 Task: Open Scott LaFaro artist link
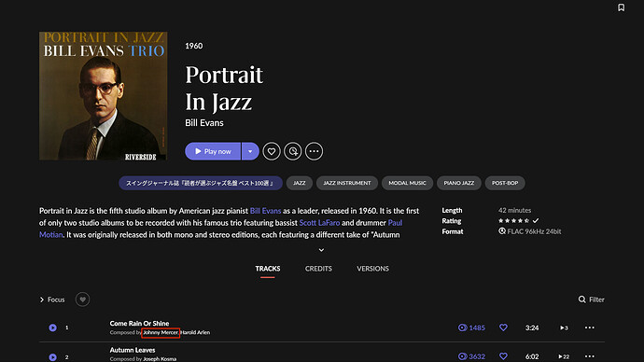coord(319,222)
